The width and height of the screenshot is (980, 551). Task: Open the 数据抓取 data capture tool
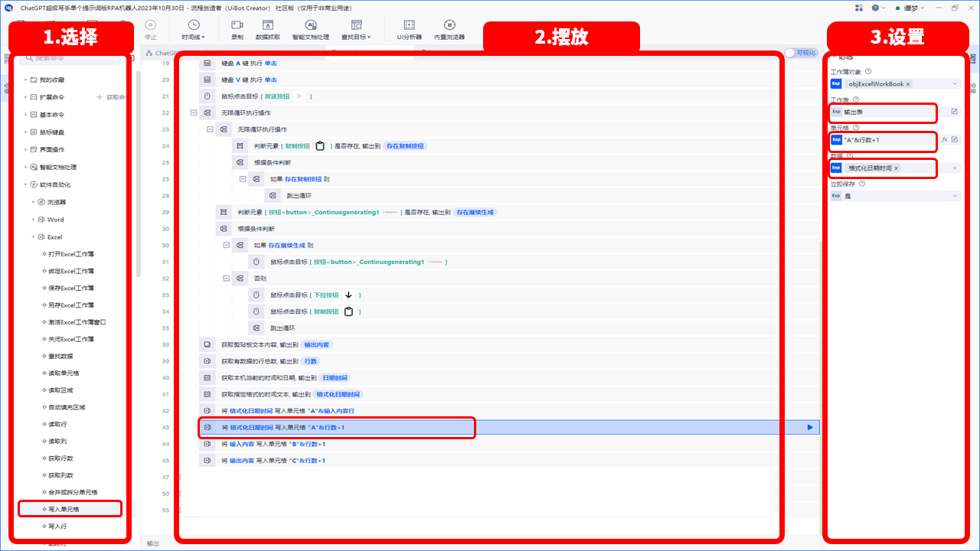(267, 30)
